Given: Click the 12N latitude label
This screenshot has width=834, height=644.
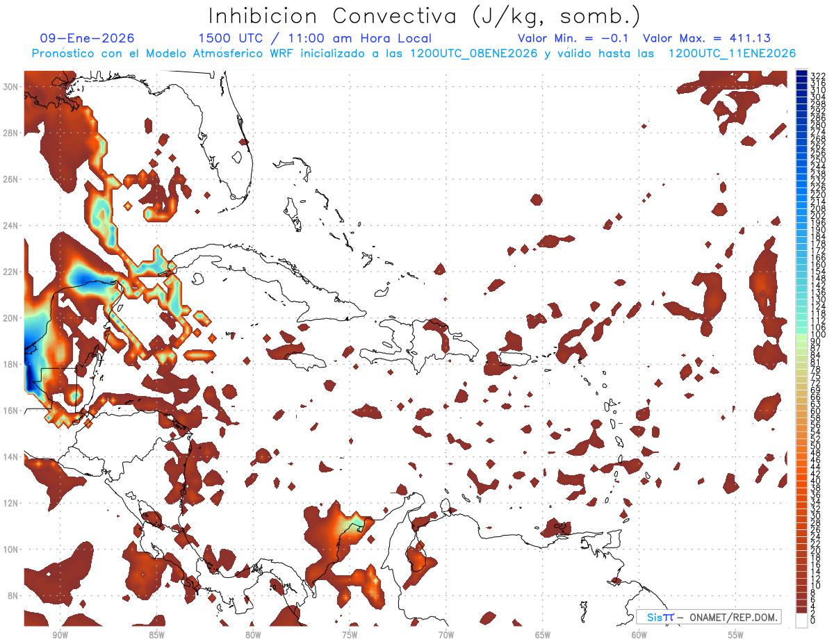Looking at the screenshot, I should click(x=12, y=503).
